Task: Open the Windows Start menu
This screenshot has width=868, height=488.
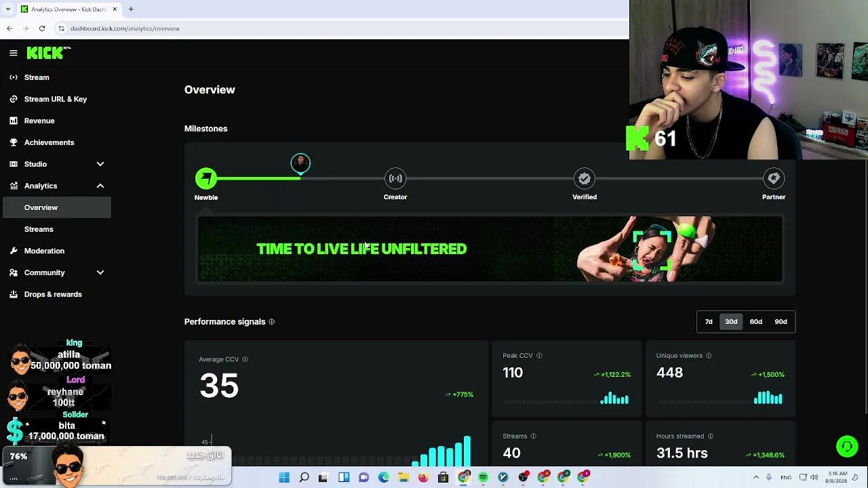Action: pos(284,478)
